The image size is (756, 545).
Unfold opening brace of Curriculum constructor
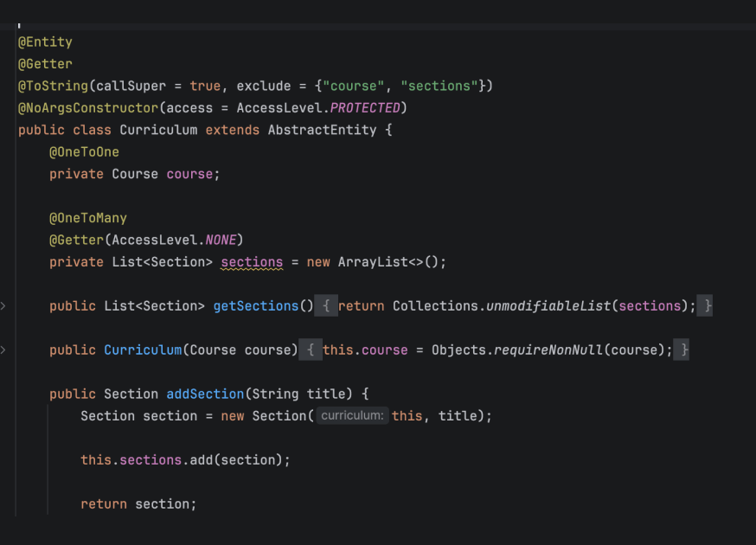(x=311, y=349)
